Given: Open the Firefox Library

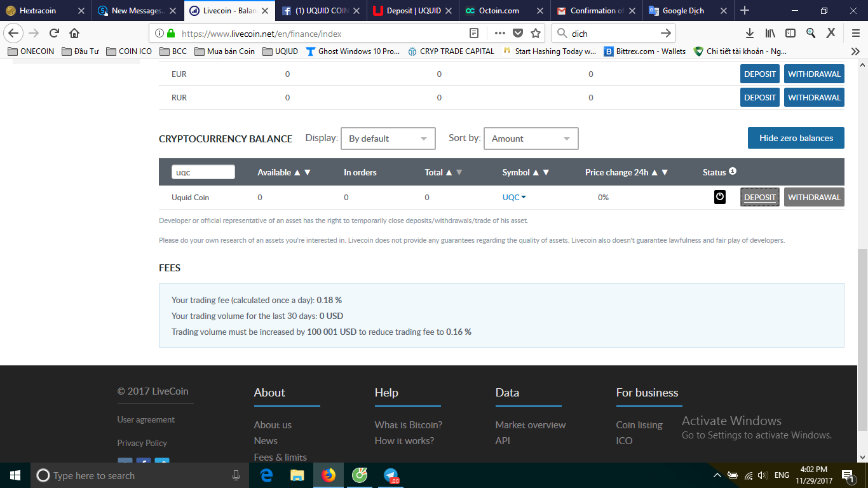Looking at the screenshot, I should click(x=770, y=33).
